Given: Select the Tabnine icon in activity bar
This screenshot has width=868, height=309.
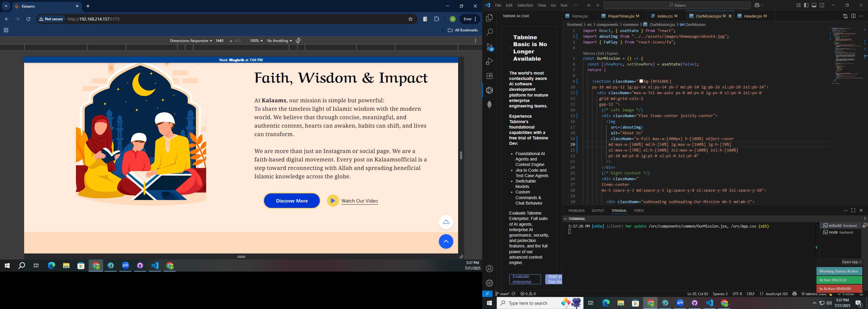Looking at the screenshot, I should point(489,91).
